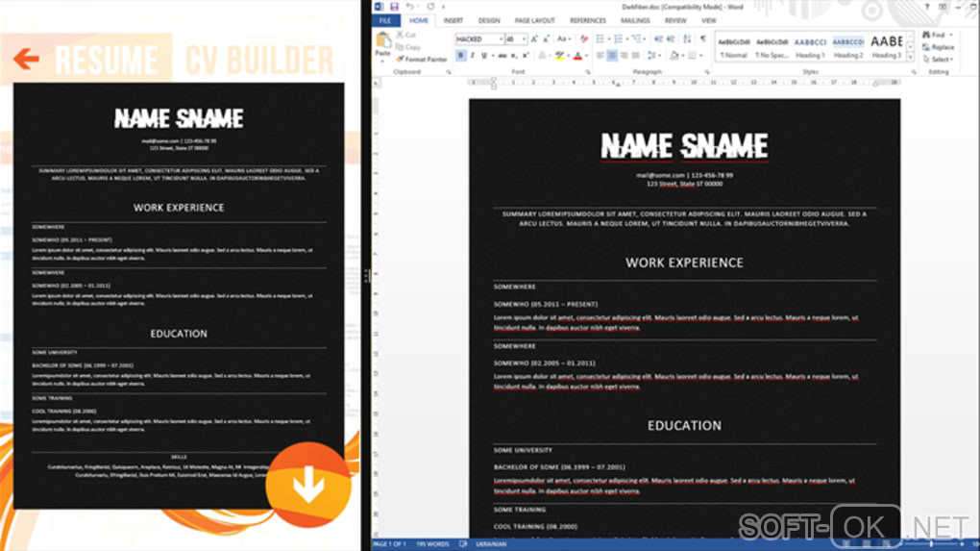Toggle Strikethrough formatting
The height and width of the screenshot is (551, 980).
(502, 56)
